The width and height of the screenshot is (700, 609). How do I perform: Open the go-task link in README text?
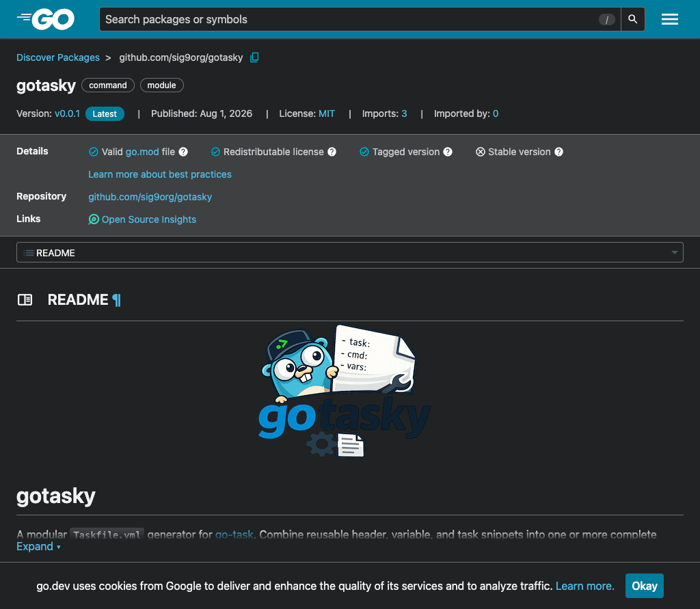(234, 534)
